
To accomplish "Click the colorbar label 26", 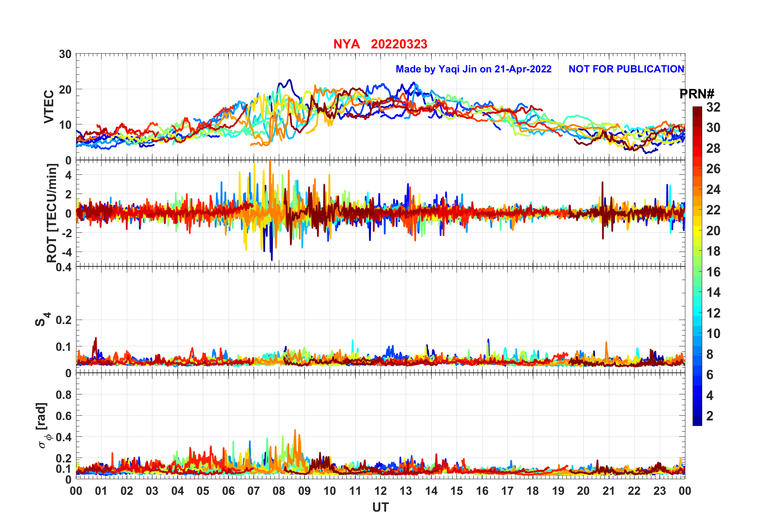I will point(713,169).
